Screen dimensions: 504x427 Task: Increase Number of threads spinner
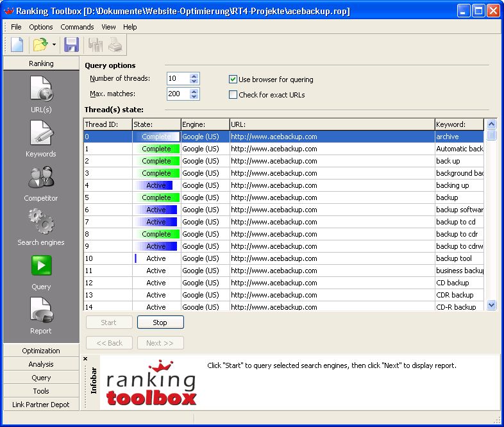[x=194, y=76]
